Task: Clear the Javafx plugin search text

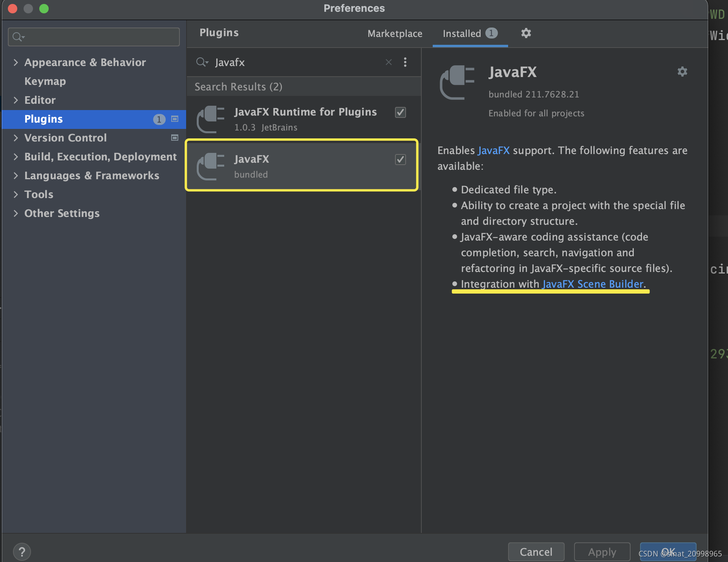Action: click(388, 62)
